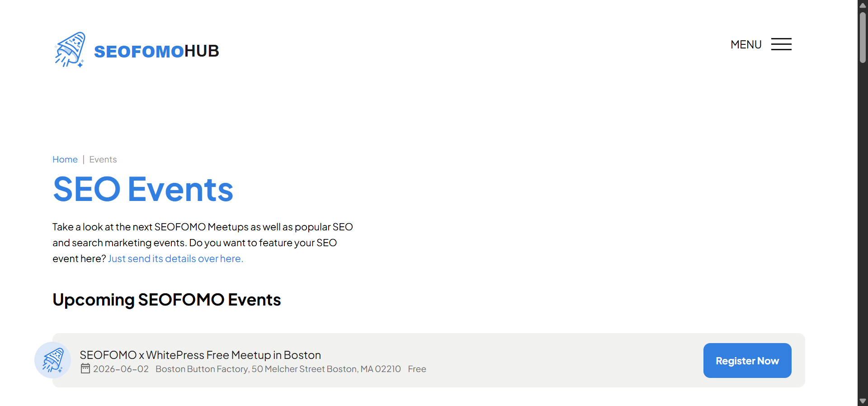
Task: Click the scrollbar down arrow
Action: click(x=863, y=401)
